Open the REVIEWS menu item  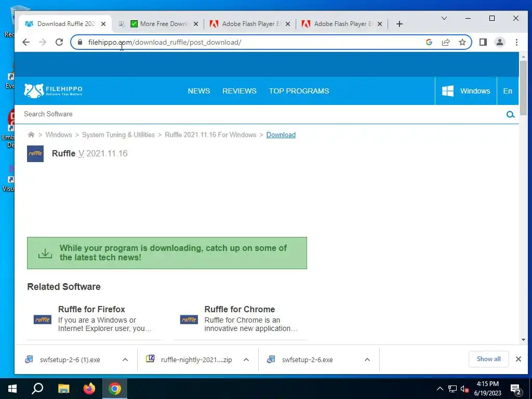[240, 91]
